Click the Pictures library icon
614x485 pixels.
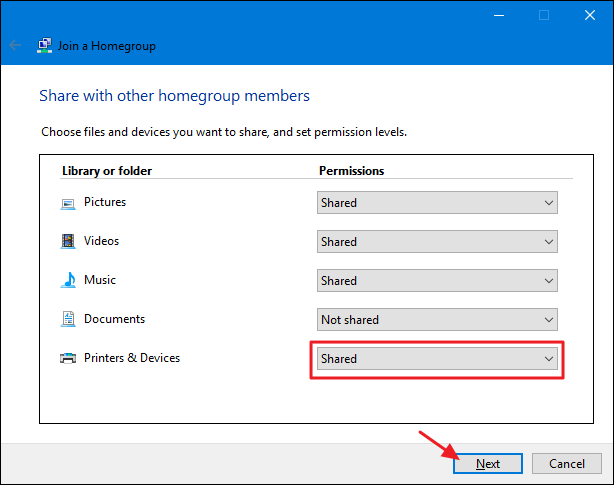click(68, 203)
